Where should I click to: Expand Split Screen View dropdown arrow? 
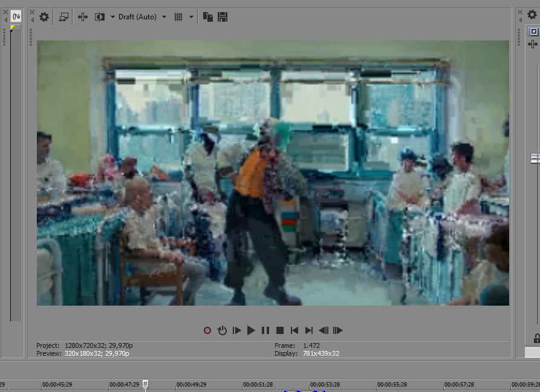pos(112,17)
